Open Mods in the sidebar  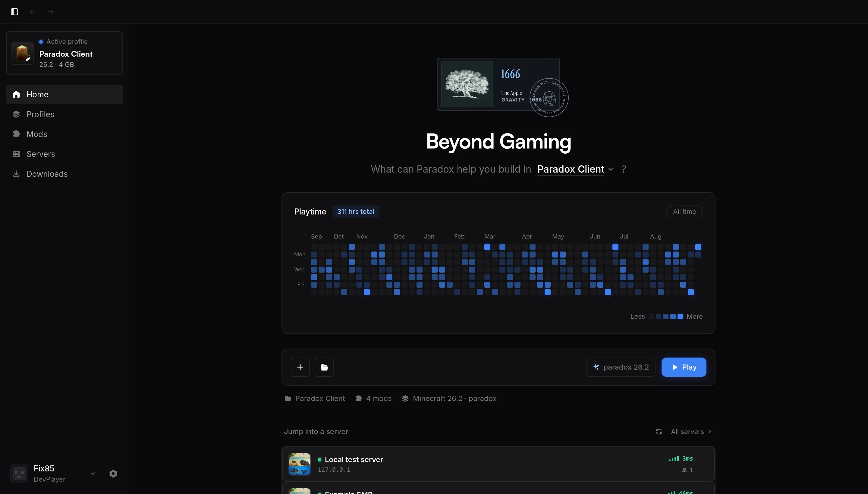(64, 134)
